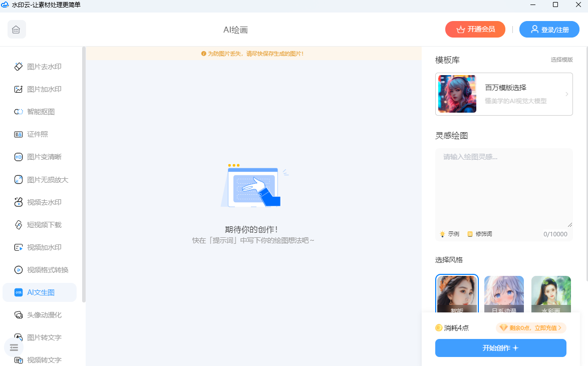Open the 选择模版 link

[x=561, y=60]
